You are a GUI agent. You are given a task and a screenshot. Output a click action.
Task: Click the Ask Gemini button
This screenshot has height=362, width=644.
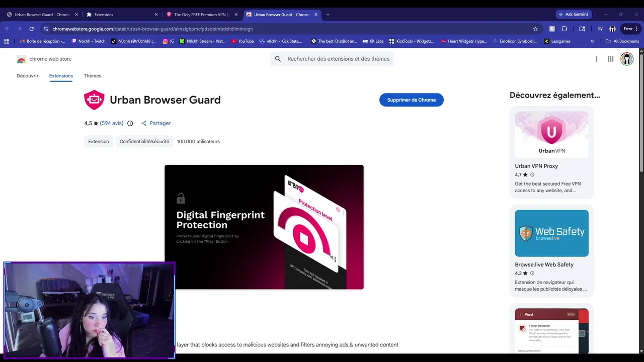(x=574, y=14)
